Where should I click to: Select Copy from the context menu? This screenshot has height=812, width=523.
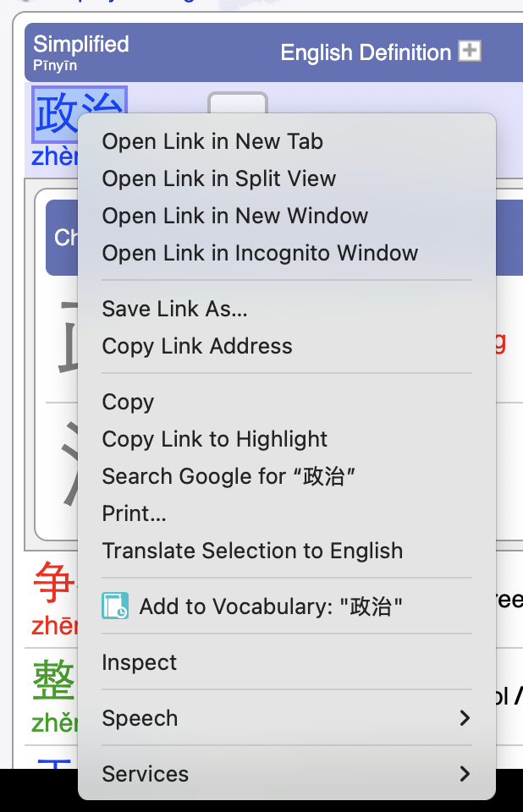(128, 402)
